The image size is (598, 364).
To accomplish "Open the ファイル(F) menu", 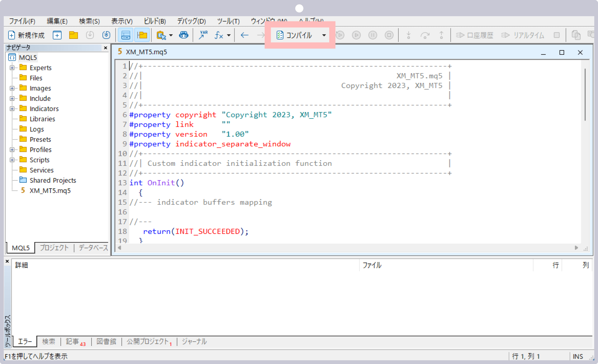I will tap(22, 21).
